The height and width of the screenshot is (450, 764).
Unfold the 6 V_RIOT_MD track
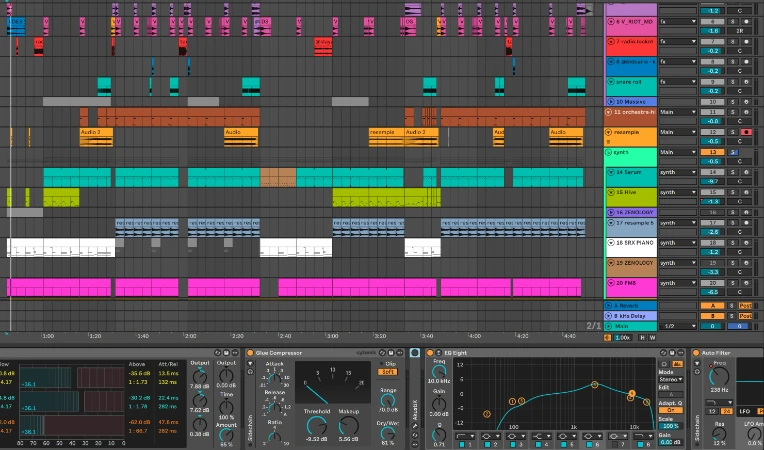pos(611,22)
